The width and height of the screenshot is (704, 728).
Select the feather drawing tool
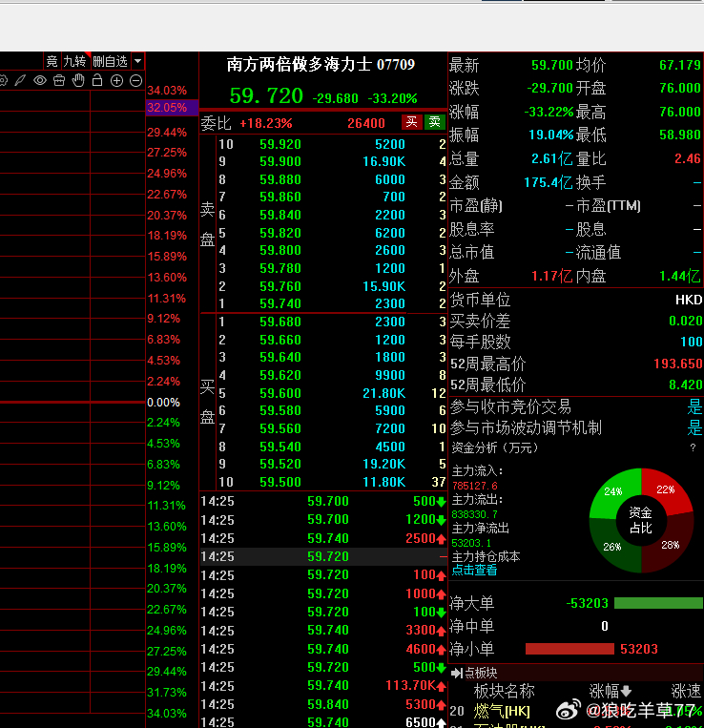pyautogui.click(x=20, y=81)
